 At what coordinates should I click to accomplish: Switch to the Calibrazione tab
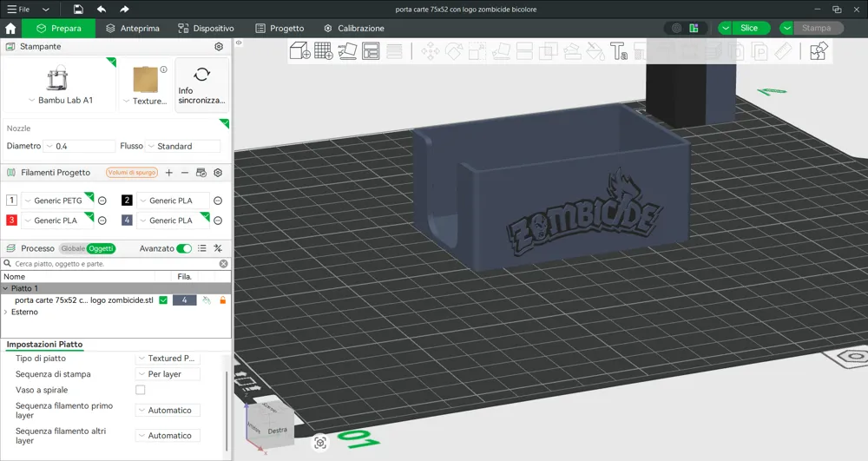click(x=354, y=29)
